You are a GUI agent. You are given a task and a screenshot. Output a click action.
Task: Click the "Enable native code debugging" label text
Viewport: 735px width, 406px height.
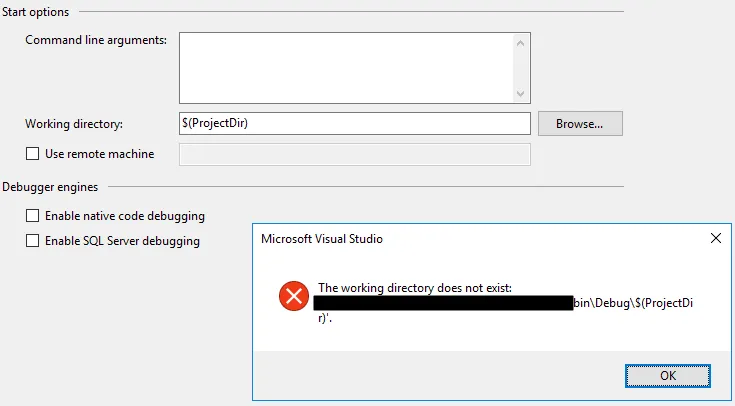tap(125, 216)
